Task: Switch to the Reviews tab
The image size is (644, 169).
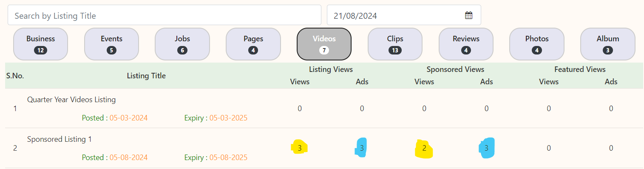Action: (466, 44)
